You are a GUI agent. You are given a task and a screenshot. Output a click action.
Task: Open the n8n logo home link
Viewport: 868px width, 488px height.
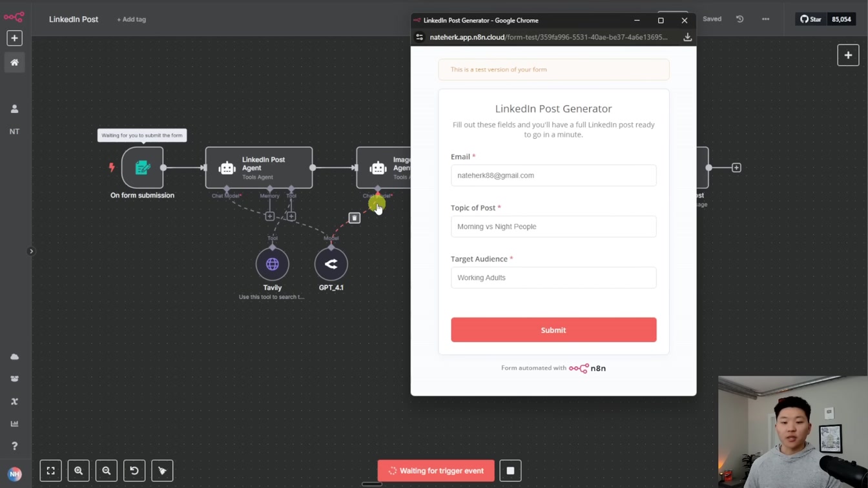pyautogui.click(x=14, y=17)
